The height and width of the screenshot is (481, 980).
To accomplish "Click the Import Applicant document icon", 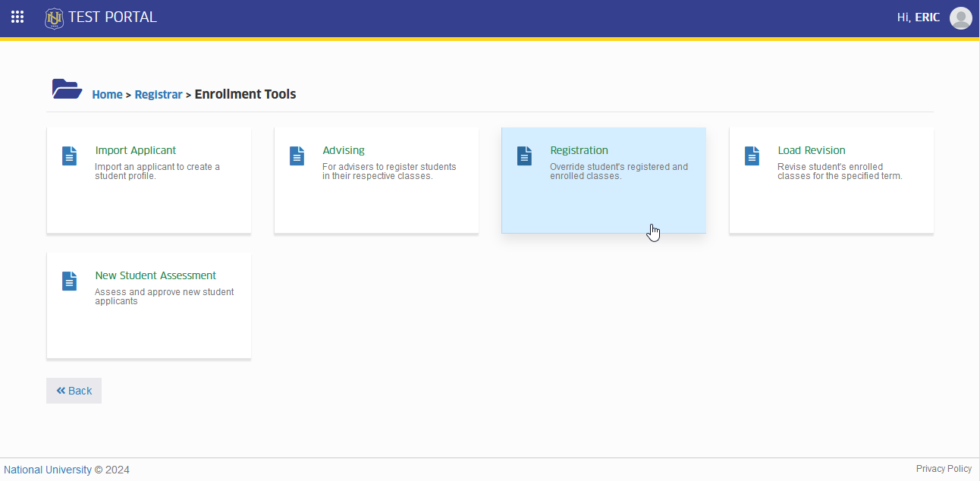I will click(69, 156).
